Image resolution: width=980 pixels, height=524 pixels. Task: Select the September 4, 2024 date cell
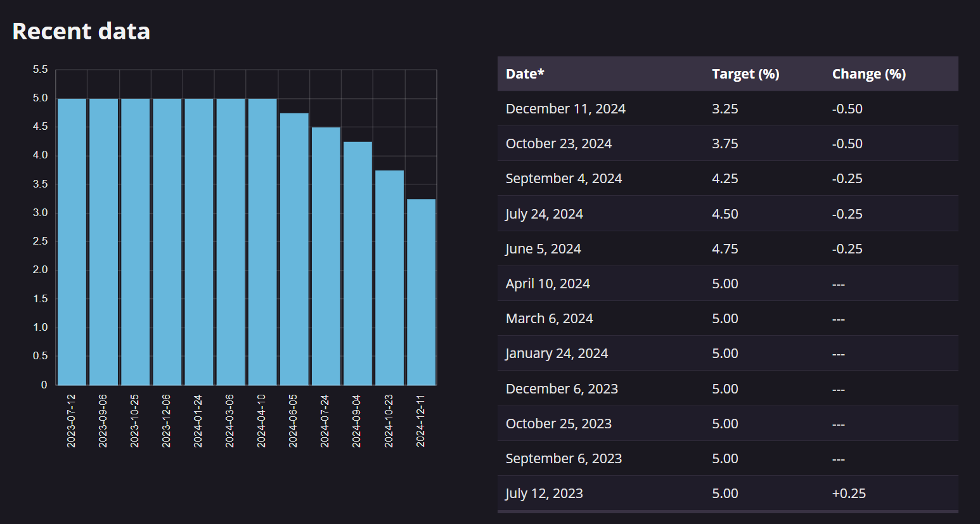[564, 179]
